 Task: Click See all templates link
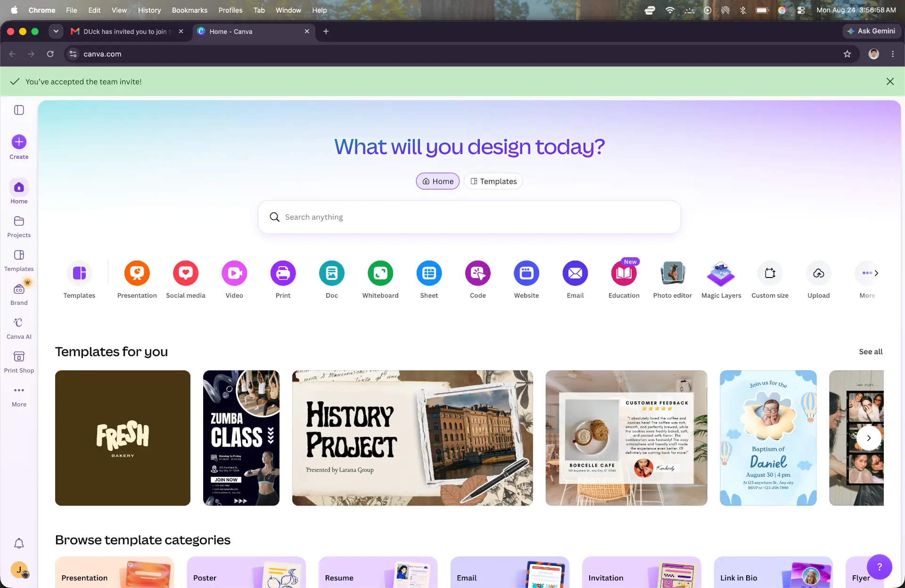coord(871,351)
